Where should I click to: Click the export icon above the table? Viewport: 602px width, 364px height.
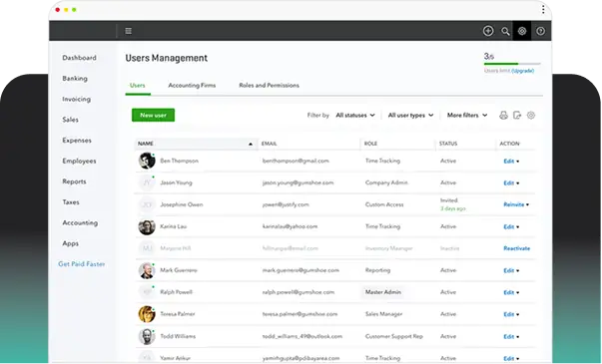point(517,115)
